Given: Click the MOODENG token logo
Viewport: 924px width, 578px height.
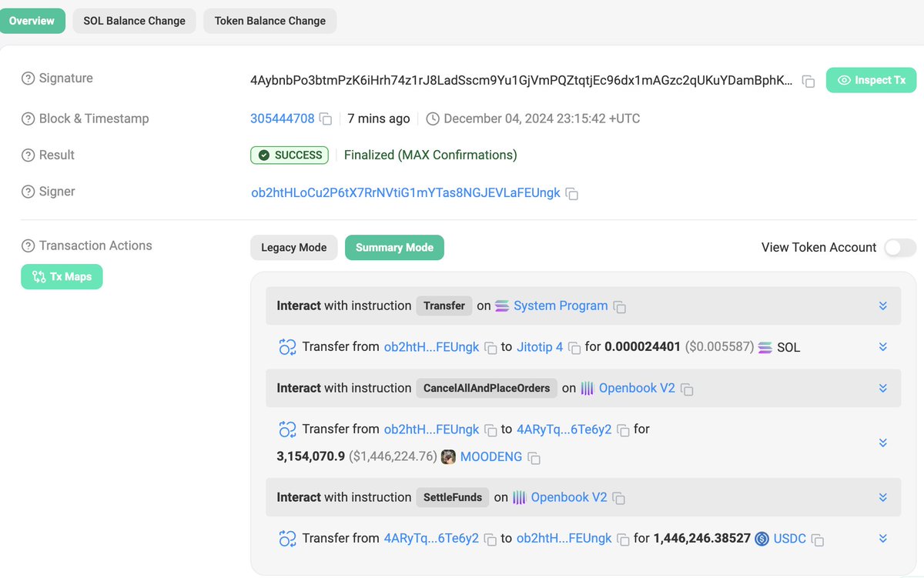Looking at the screenshot, I should 449,457.
